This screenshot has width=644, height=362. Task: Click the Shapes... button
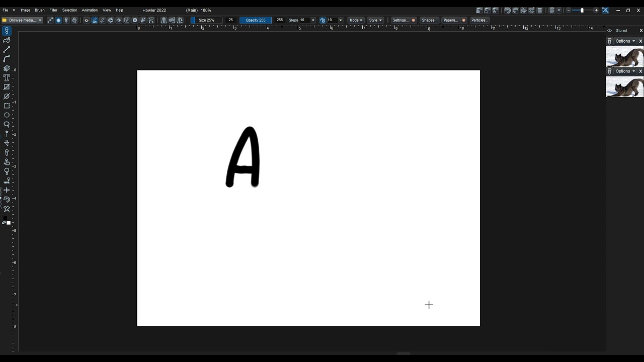[x=429, y=20]
